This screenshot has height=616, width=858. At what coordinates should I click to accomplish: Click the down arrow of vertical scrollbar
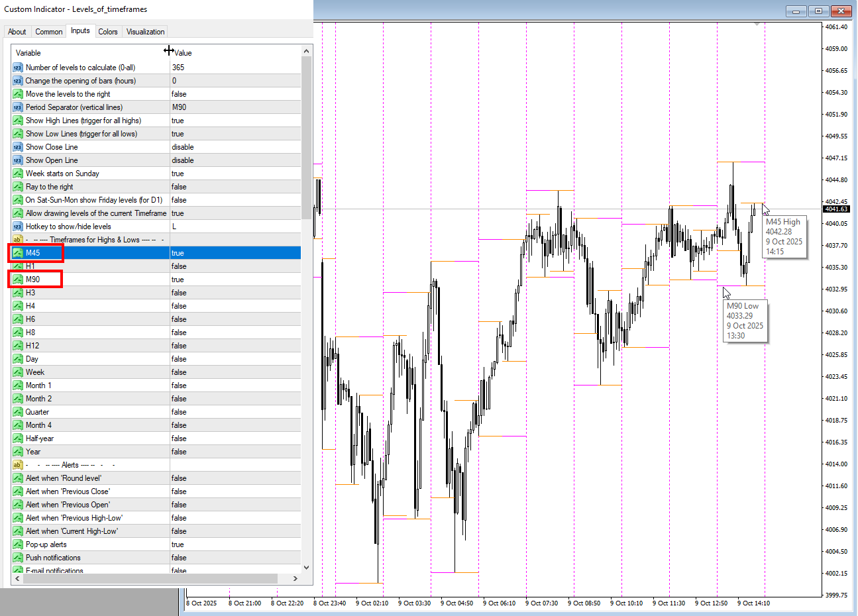[306, 567]
